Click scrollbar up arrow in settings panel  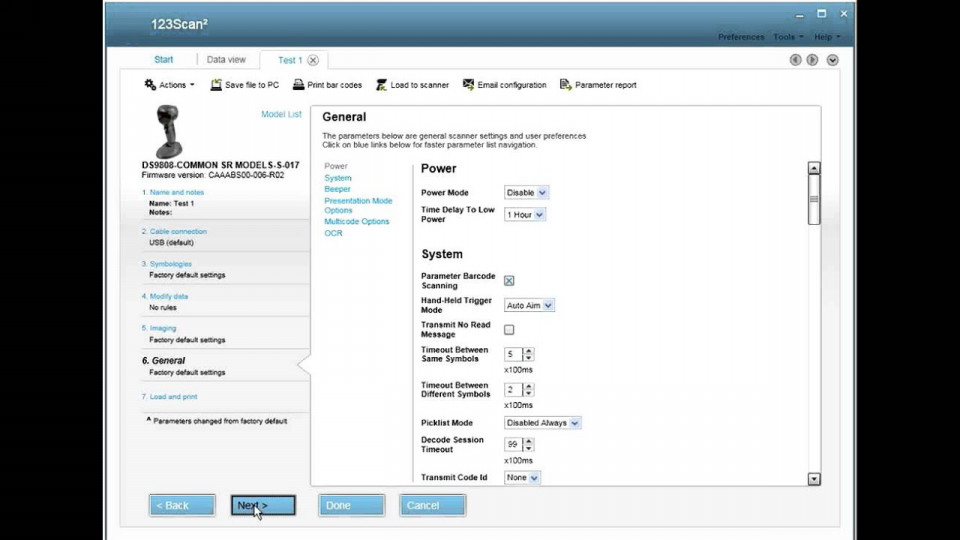click(x=814, y=168)
